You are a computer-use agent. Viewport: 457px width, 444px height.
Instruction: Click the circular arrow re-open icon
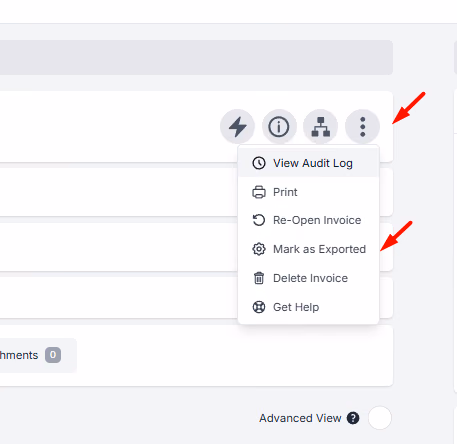click(x=259, y=220)
